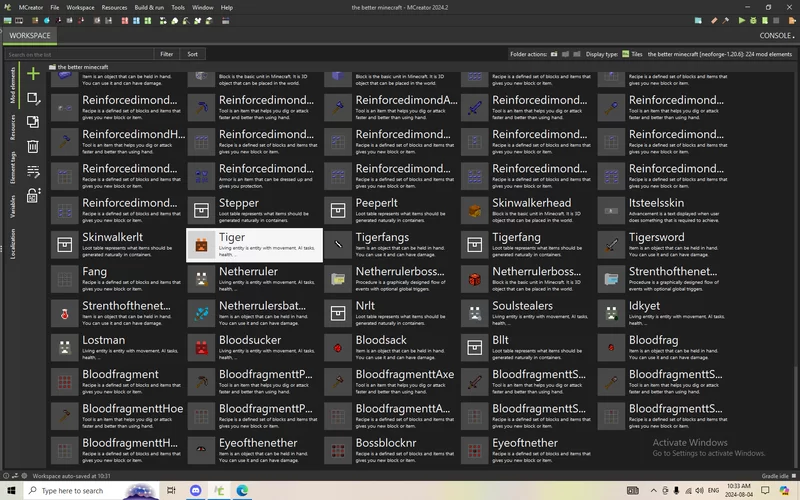
Task: Click the green debug bug icon in toolbar
Action: click(753, 20)
